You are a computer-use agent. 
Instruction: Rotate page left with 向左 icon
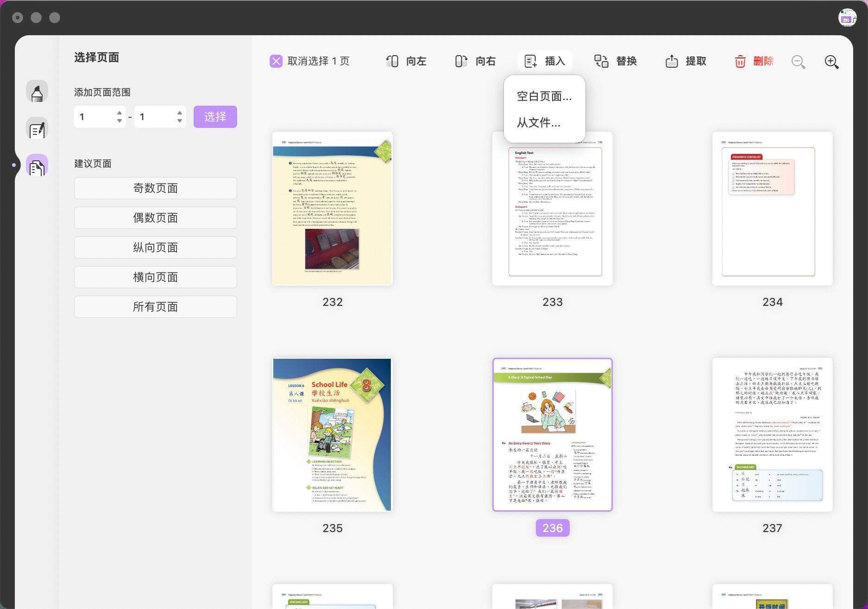coord(392,61)
